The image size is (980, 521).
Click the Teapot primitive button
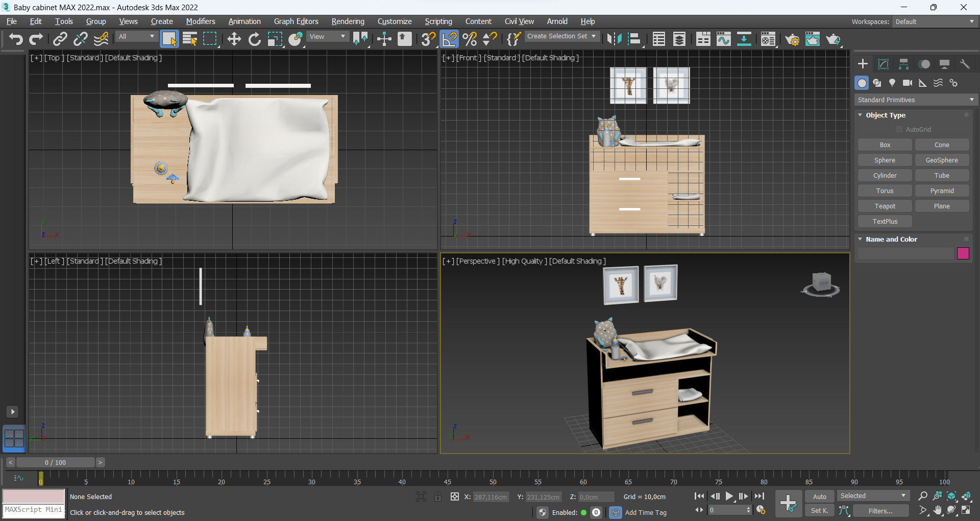pos(885,206)
